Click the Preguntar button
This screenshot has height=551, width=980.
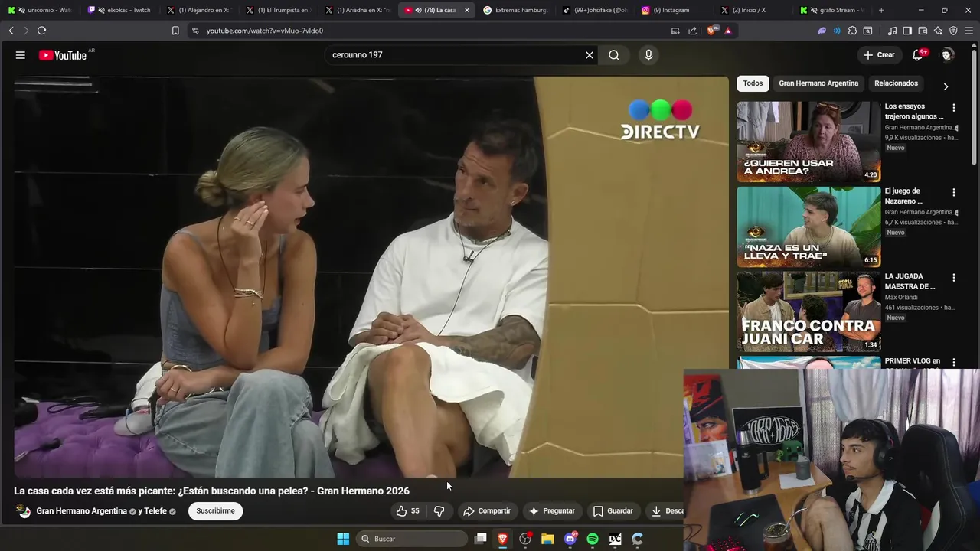552,511
